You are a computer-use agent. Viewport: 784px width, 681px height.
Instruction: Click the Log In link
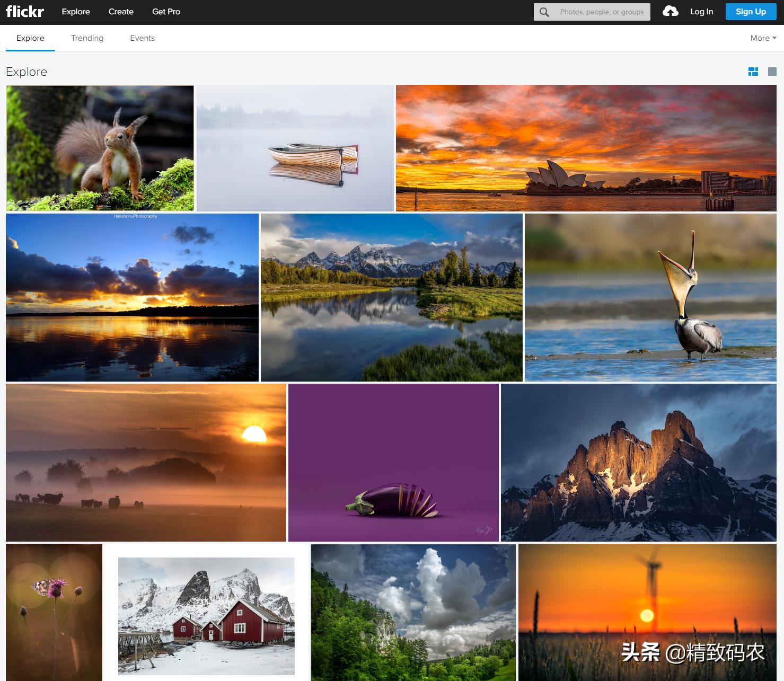pos(701,12)
